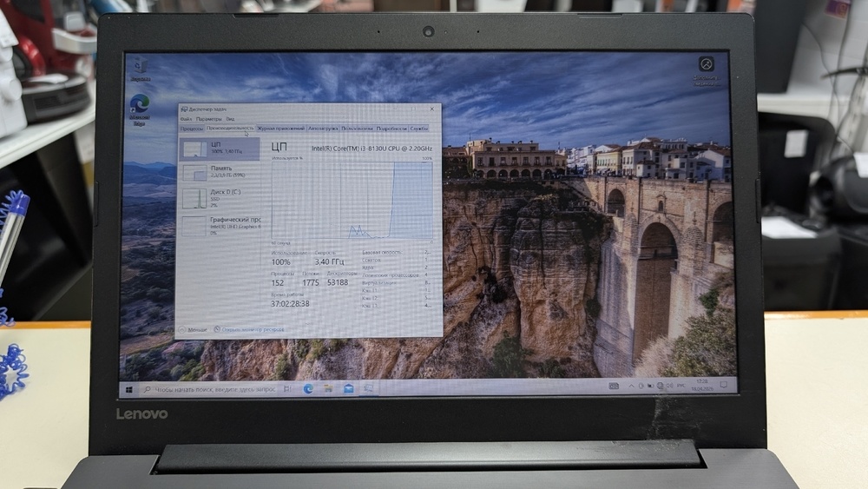Image resolution: width=868 pixels, height=489 pixels.
Task: Open the Автозагрузка tab
Action: pos(323,129)
